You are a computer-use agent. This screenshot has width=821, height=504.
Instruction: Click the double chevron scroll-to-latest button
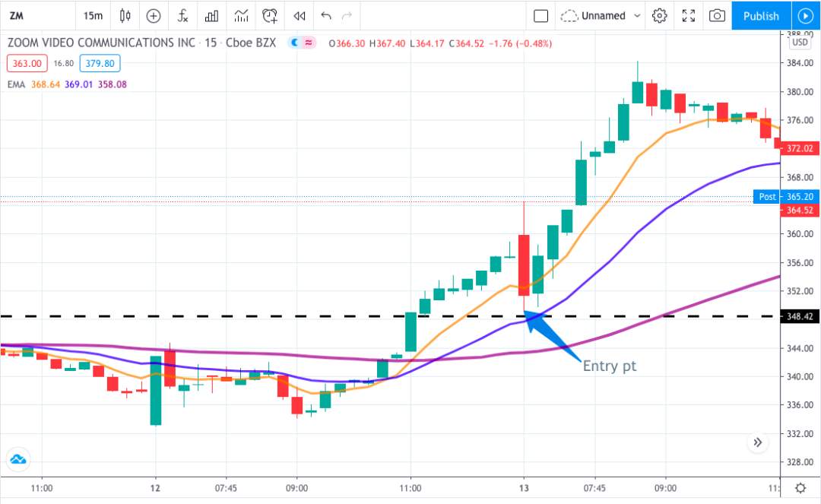point(758,442)
